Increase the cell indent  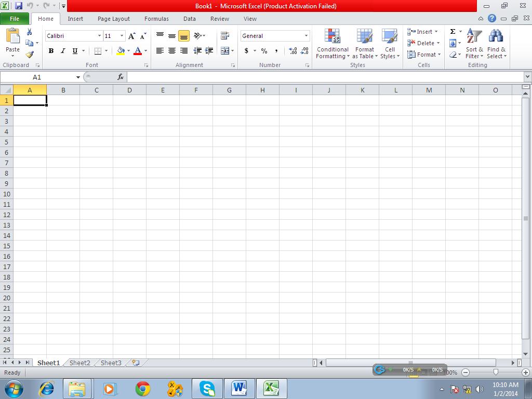click(209, 51)
